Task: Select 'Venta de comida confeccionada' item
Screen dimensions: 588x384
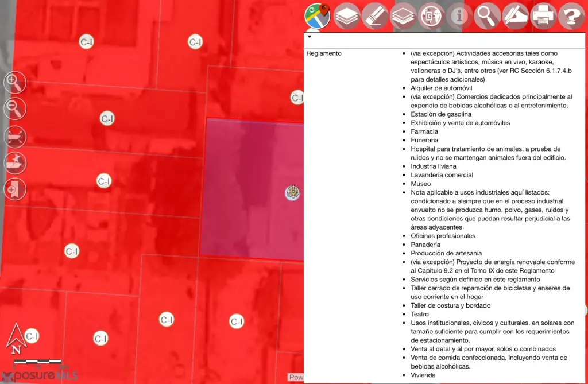Action: coord(489,362)
